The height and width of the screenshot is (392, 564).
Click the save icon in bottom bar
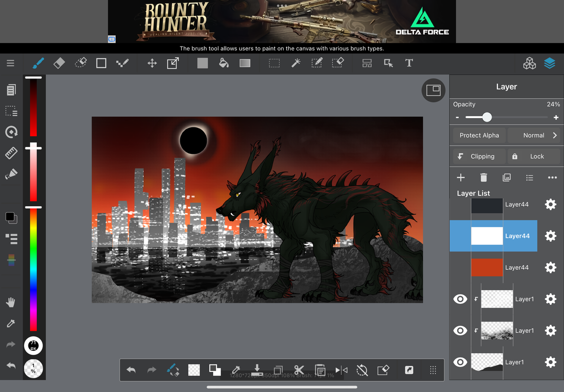[257, 369]
